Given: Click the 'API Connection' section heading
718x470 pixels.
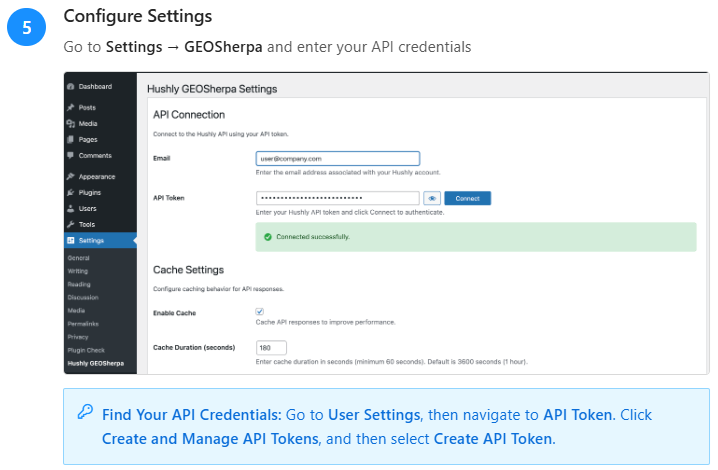Looking at the screenshot, I should (189, 115).
